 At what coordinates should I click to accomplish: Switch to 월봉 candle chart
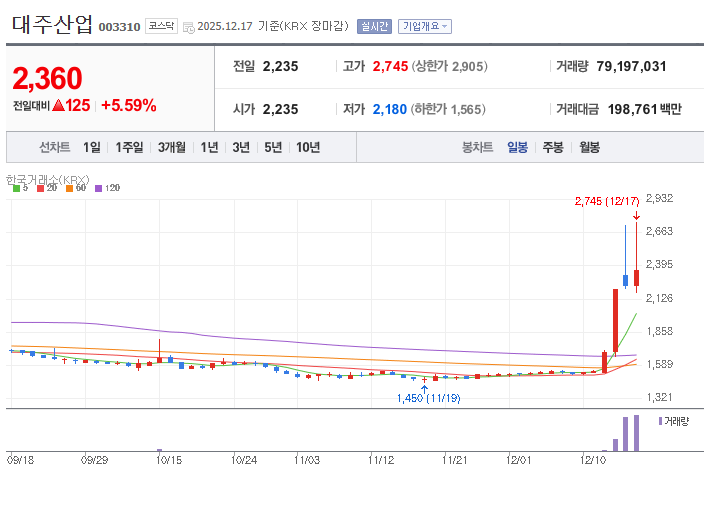[590, 147]
